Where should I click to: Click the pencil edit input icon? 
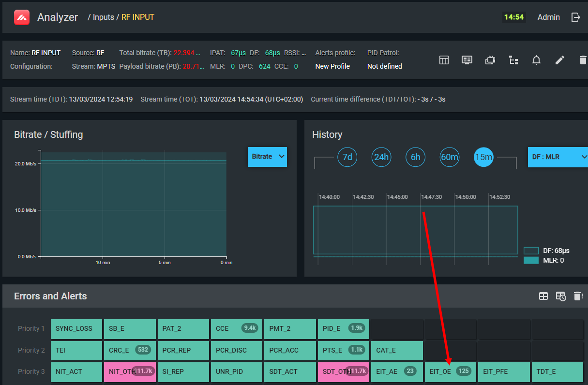point(560,60)
